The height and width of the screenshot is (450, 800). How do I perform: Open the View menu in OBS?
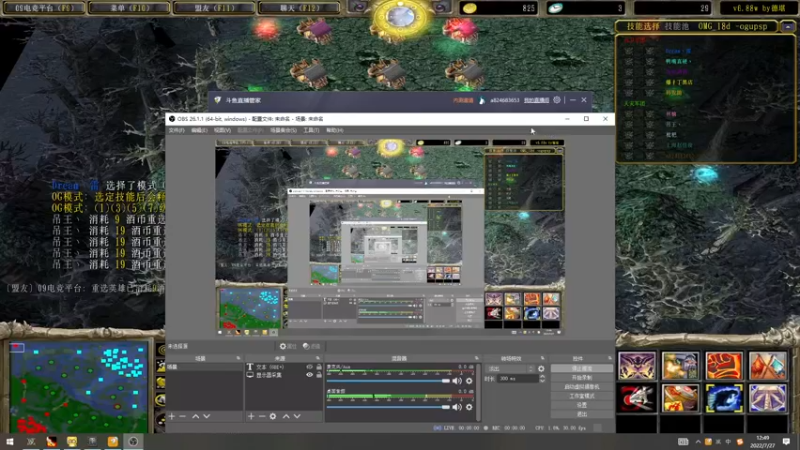click(222, 131)
